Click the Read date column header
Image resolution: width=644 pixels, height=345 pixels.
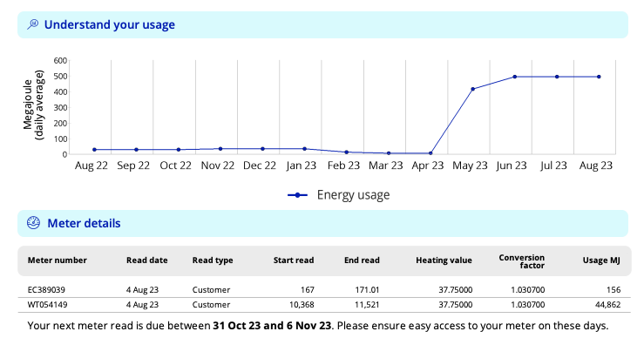click(147, 260)
